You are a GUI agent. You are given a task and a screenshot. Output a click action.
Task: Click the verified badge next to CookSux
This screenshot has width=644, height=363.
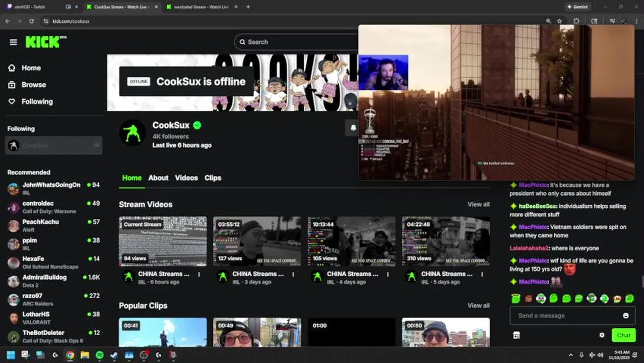coord(197,125)
